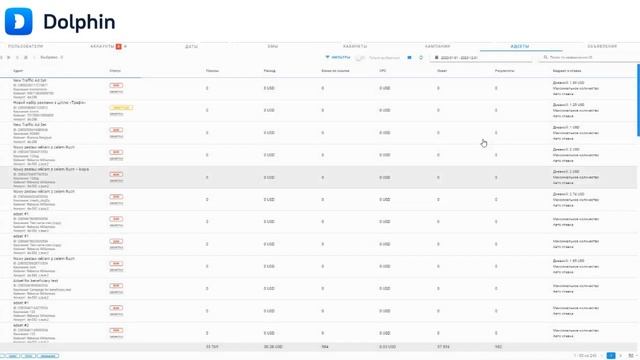Open the rows-per-page dropdown at bottom right
This screenshot has height=360, width=640.
click(x=632, y=356)
